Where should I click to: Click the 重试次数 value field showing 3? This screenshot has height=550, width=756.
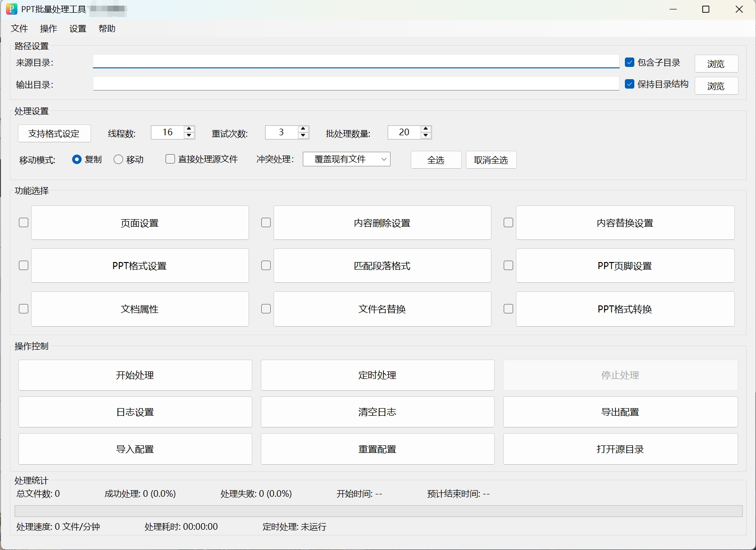click(x=282, y=132)
